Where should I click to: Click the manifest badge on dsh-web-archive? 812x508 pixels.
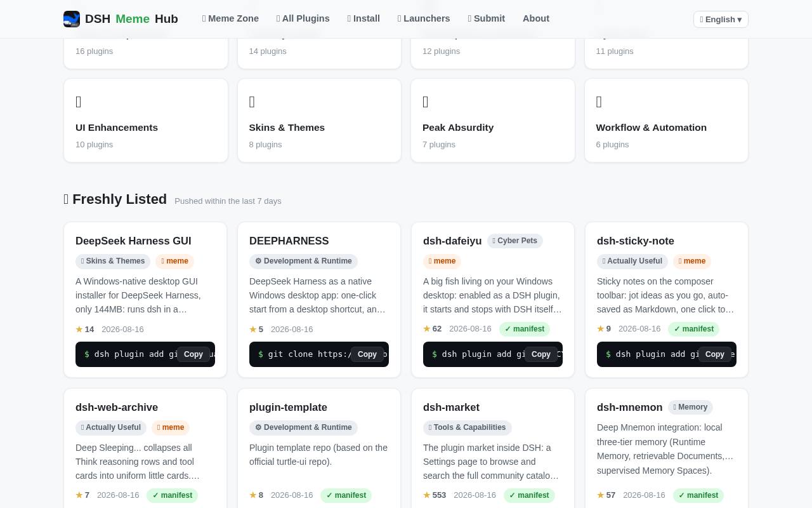(172, 495)
